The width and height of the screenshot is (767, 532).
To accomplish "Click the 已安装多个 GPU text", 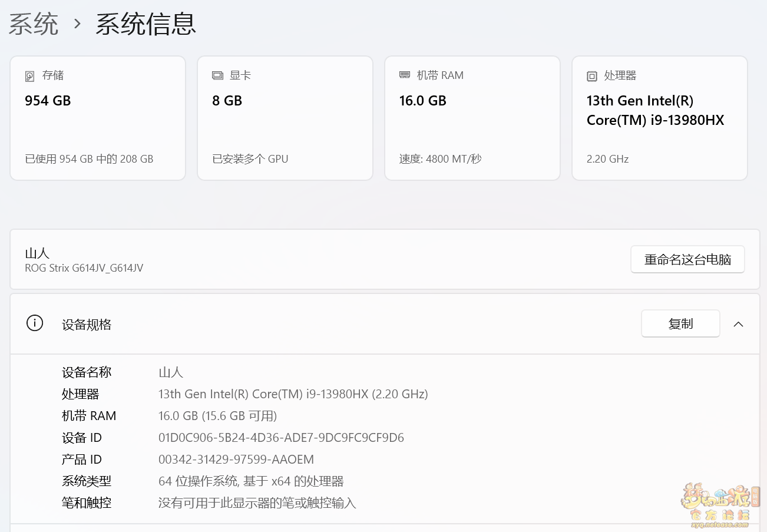I will point(250,159).
